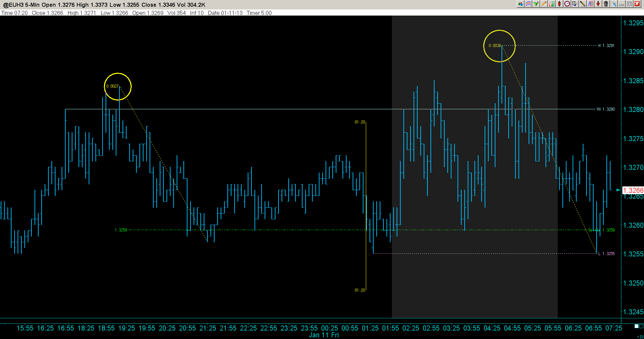The height and width of the screenshot is (339, 644).
Task: Click the Jan 11 Fri date label
Action: [x=324, y=335]
